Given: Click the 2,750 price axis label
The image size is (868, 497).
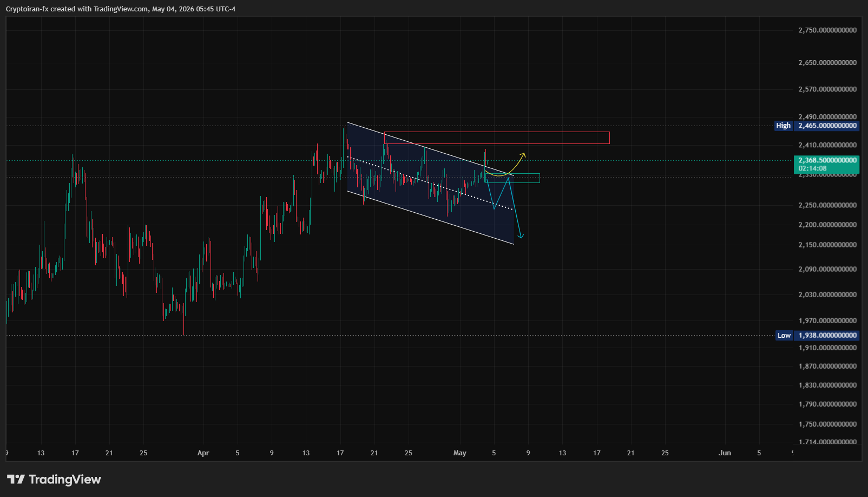Looking at the screenshot, I should 827,30.
